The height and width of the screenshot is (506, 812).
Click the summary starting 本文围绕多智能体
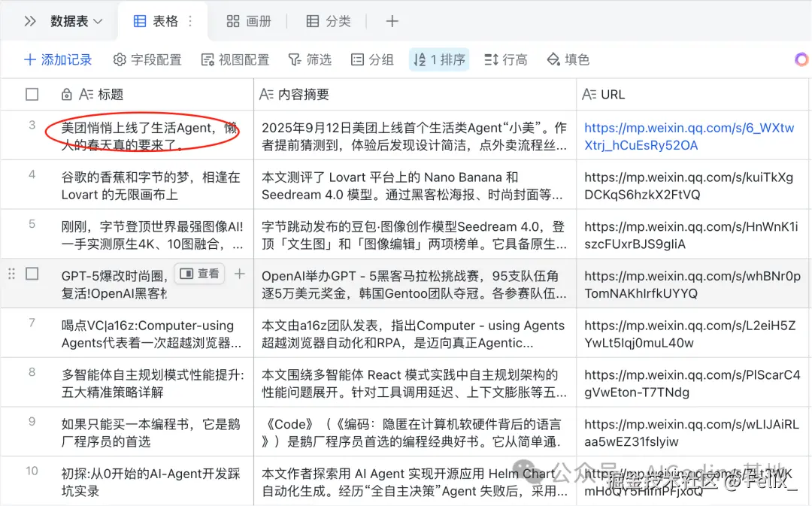click(414, 383)
